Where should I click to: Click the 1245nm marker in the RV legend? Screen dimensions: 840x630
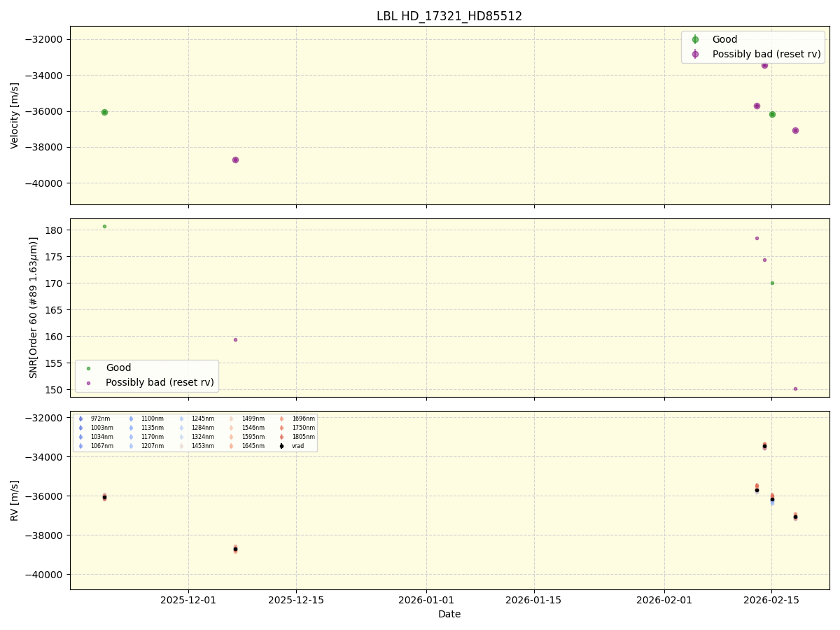point(182,419)
